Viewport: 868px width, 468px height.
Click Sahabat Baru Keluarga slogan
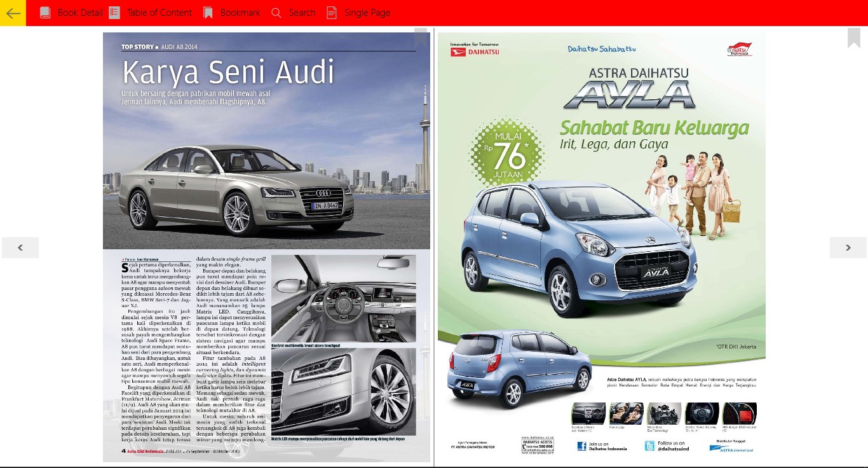[654, 128]
